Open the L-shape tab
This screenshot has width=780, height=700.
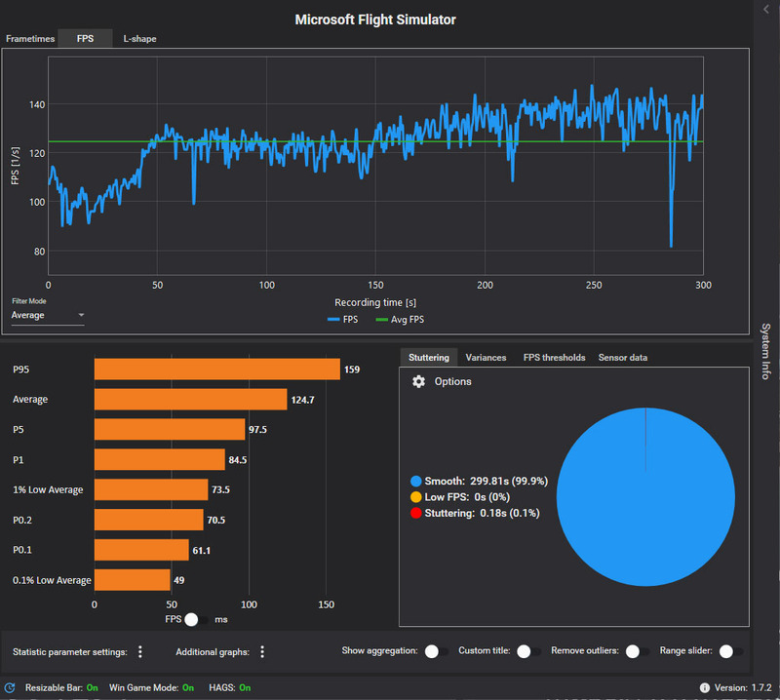pos(139,39)
